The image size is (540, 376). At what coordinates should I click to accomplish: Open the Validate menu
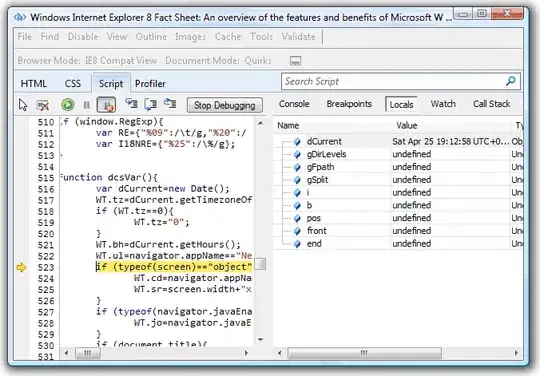[x=298, y=36]
